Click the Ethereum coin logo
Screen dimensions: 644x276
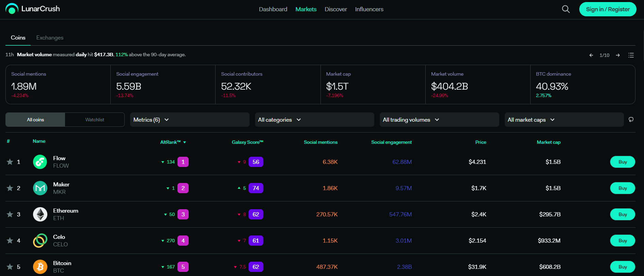coord(40,214)
